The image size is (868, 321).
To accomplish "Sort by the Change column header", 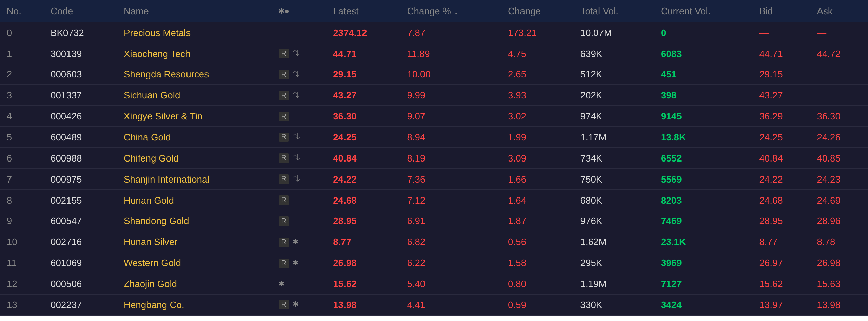I will coord(524,11).
